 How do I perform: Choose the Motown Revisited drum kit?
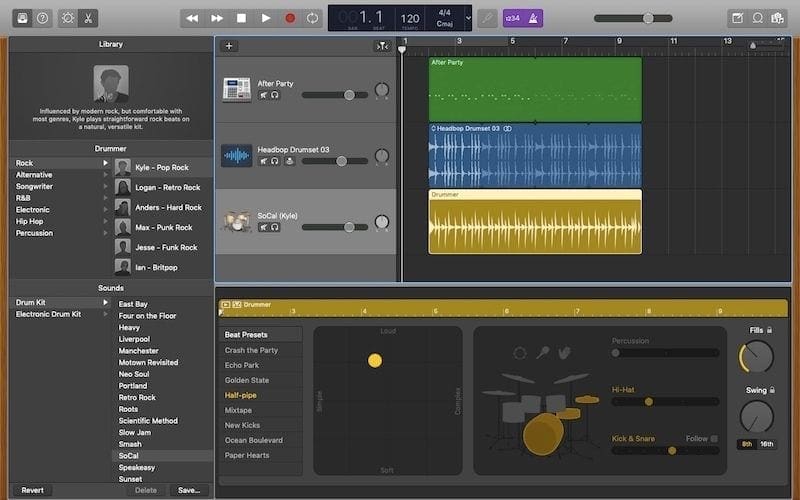tap(148, 362)
